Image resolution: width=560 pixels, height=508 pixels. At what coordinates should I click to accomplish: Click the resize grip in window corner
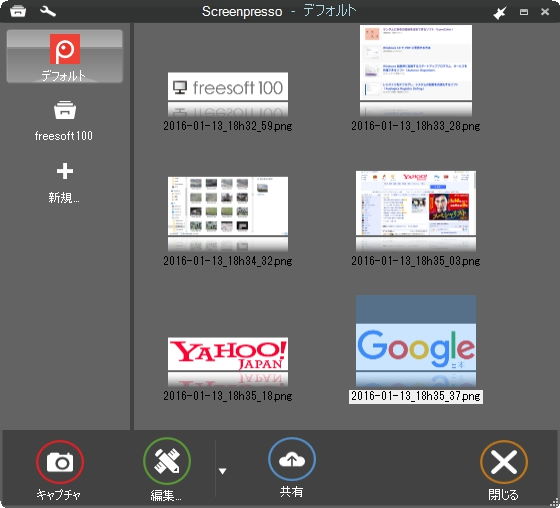[x=553, y=502]
